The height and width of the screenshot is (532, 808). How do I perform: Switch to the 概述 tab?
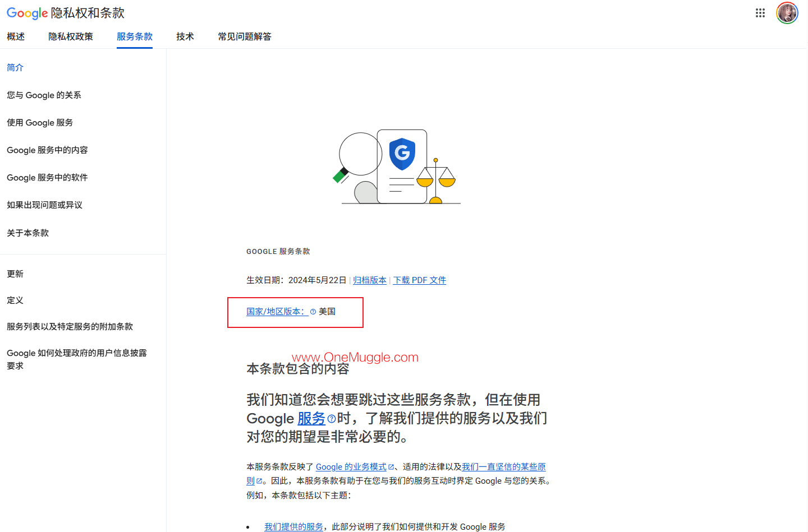[x=16, y=36]
